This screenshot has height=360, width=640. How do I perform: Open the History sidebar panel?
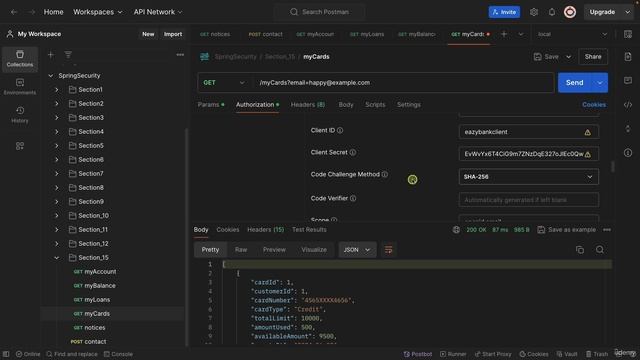[x=20, y=115]
